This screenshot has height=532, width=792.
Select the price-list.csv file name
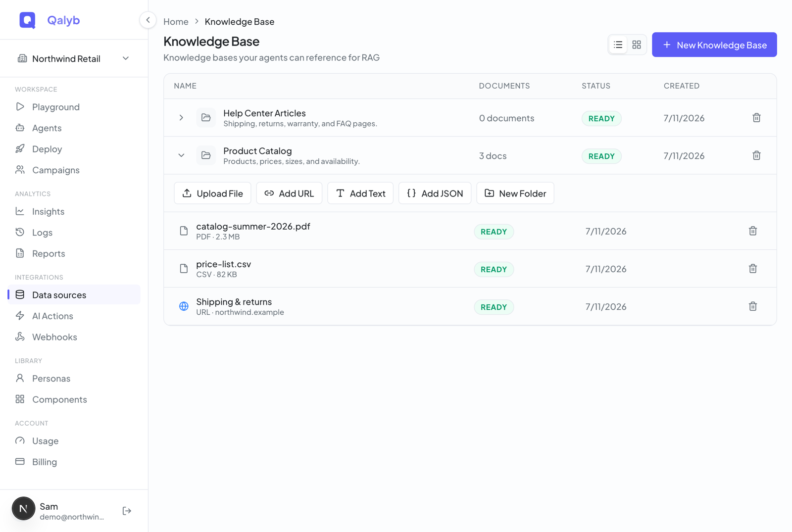pos(223,264)
